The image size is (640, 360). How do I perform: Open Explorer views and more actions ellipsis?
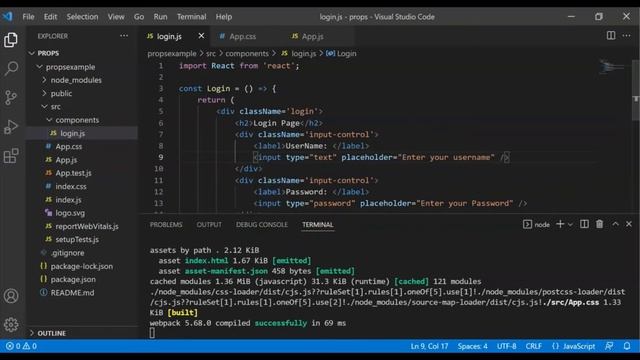pos(124,36)
